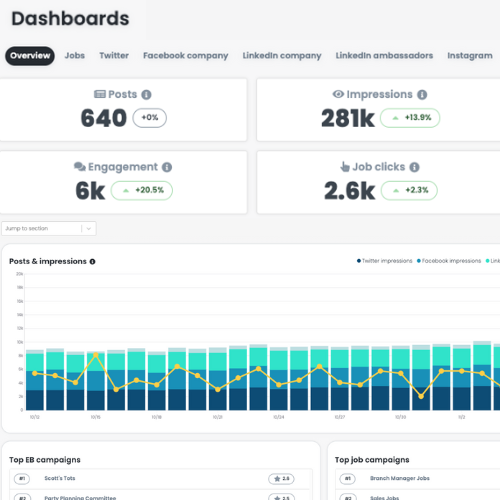The image size is (500, 500).
Task: Click the #1 rank badge in Top EB campaigns
Action: 22,479
